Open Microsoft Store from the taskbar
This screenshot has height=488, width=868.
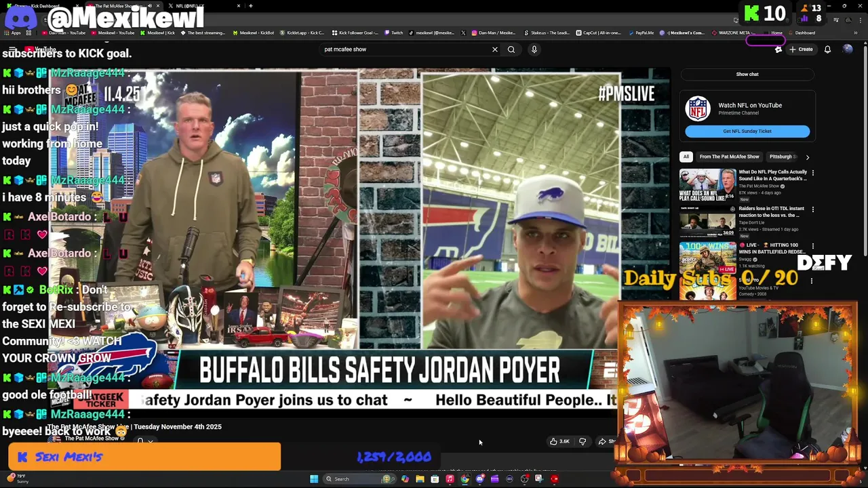coord(435,479)
